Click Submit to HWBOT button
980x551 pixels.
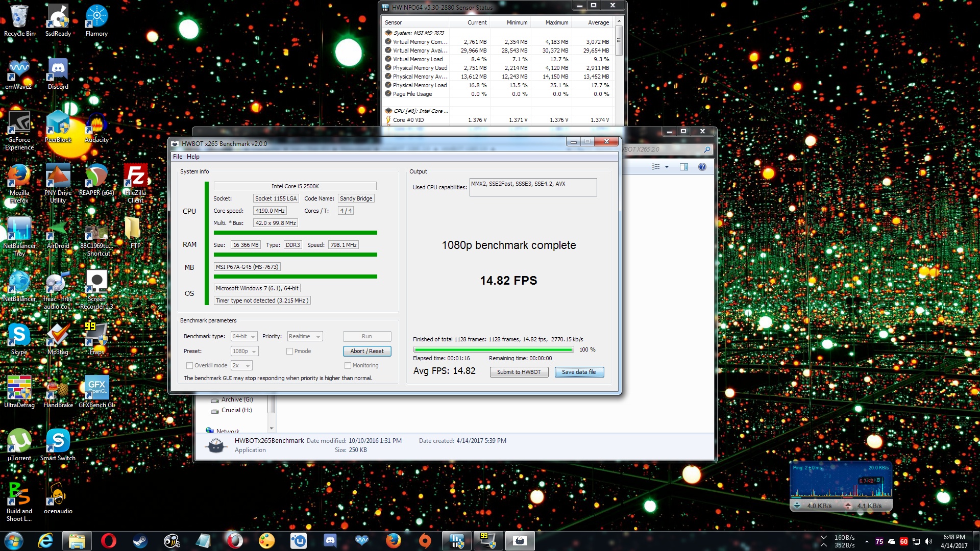(519, 372)
